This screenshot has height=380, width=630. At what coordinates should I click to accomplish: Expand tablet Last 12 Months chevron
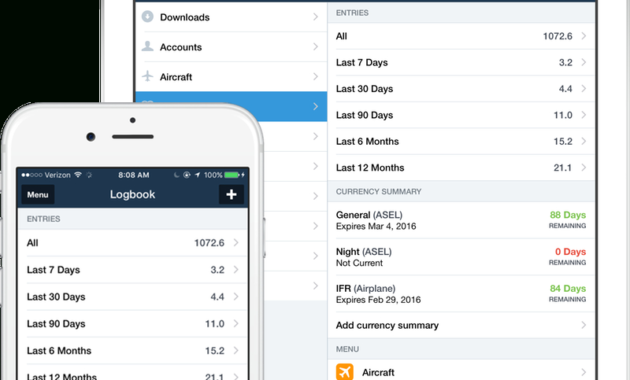583,168
